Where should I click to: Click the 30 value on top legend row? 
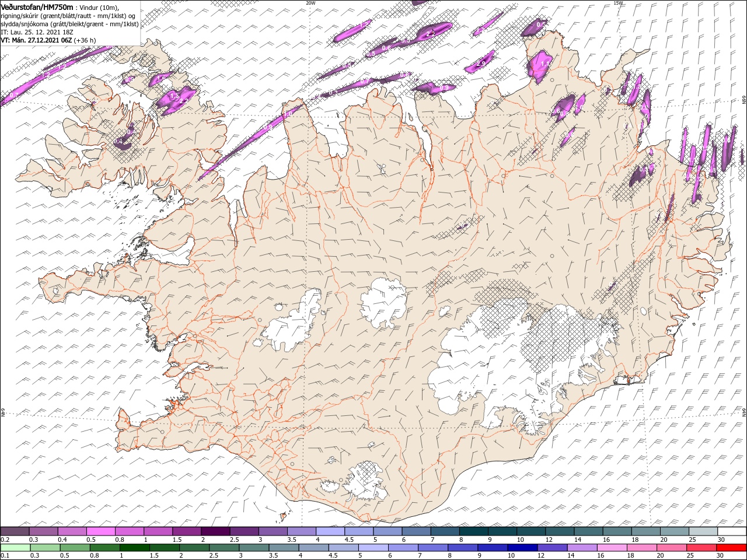pos(721,540)
